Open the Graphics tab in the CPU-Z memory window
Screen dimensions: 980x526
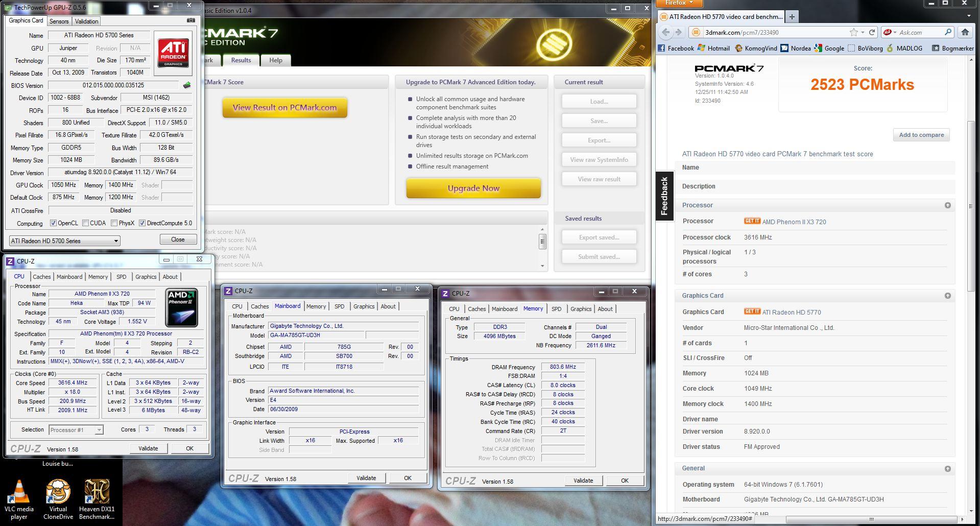581,309
